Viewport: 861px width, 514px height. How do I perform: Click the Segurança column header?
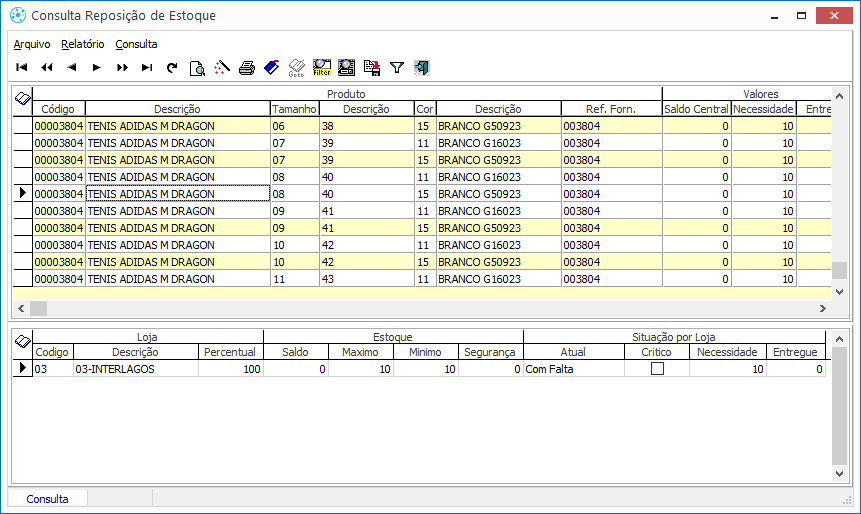coord(490,352)
